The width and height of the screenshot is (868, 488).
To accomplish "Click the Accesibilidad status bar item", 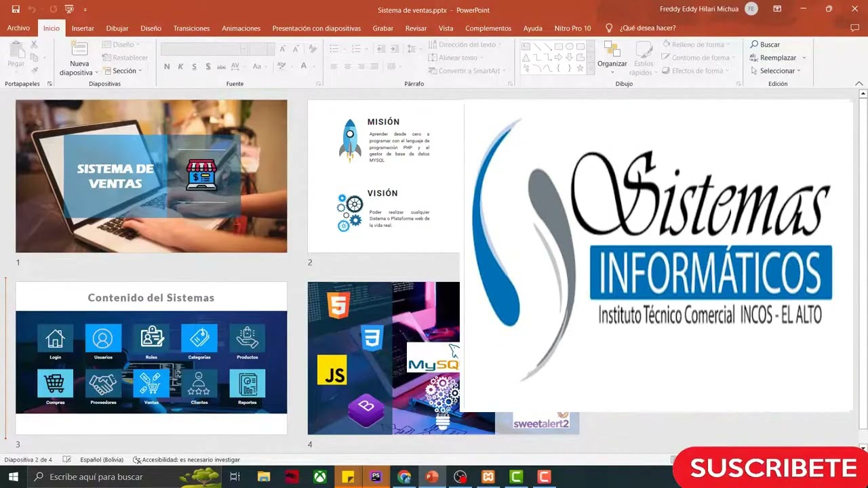I will [x=186, y=460].
